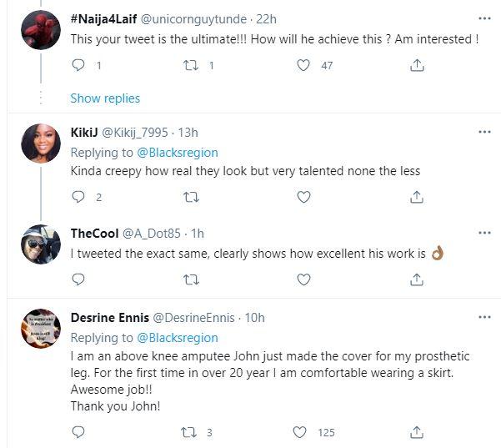Reply to TheCool's tweet

(79, 279)
